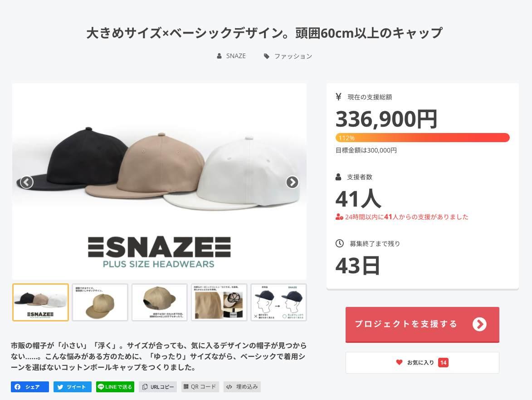Select the third thumbnail, the rear-view beige cap
Image resolution: width=532 pixels, height=400 pixels.
click(160, 302)
